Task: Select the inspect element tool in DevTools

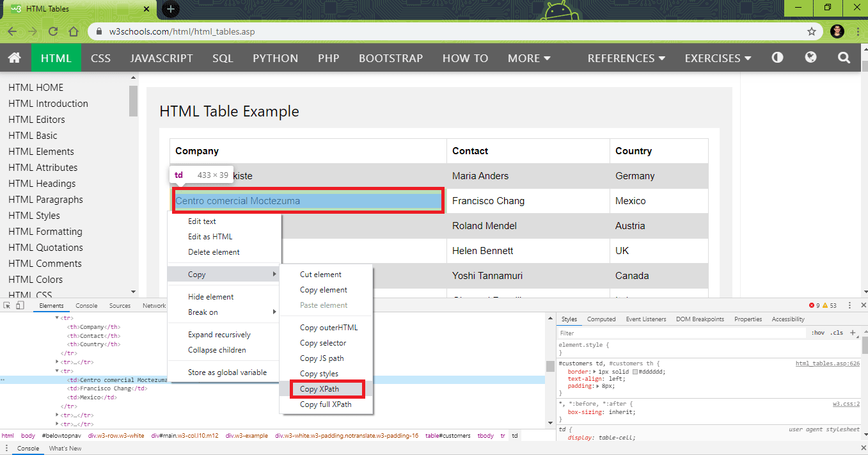Action: click(7, 305)
